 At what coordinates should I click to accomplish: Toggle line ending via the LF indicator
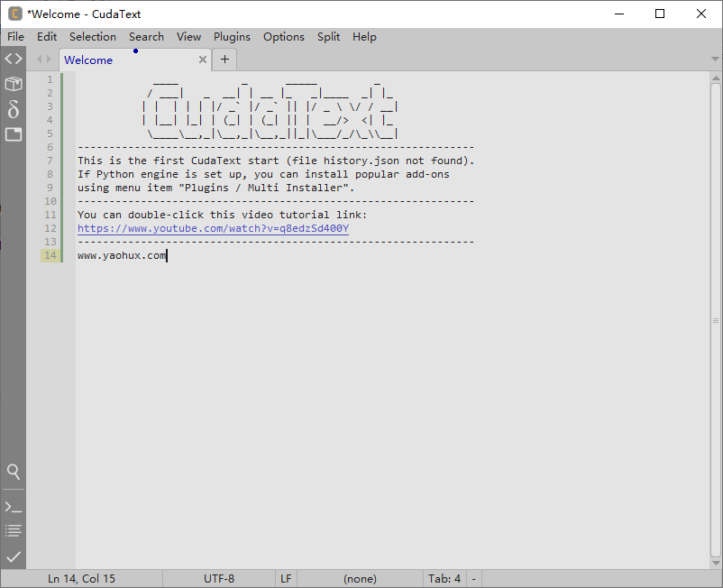[x=285, y=578]
